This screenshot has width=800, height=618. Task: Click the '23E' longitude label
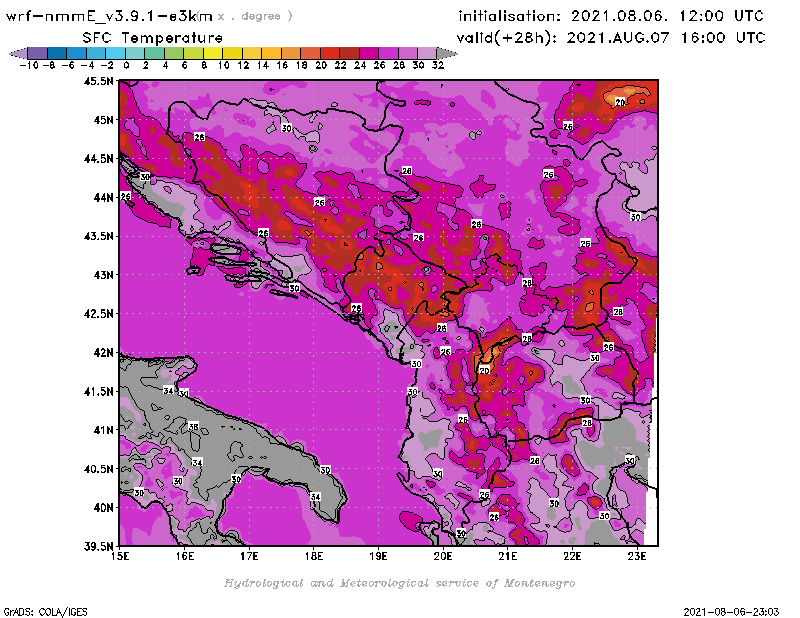pos(637,556)
